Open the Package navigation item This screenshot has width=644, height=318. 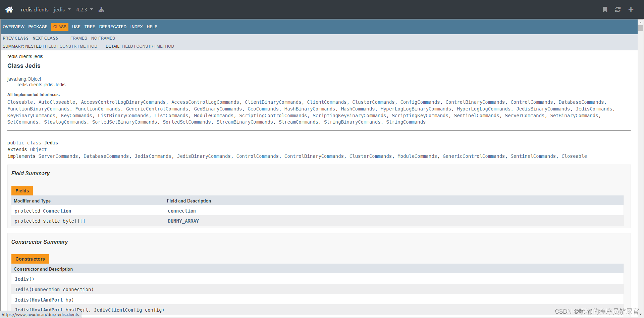(x=38, y=27)
